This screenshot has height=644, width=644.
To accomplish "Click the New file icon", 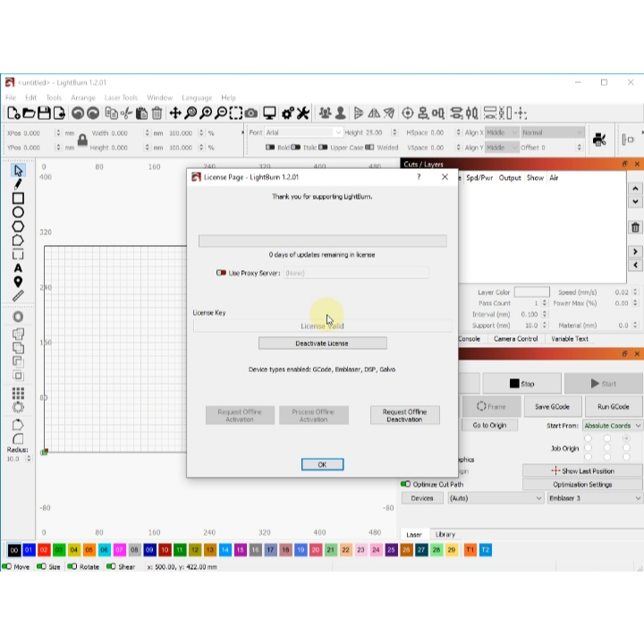I will pos(13,113).
